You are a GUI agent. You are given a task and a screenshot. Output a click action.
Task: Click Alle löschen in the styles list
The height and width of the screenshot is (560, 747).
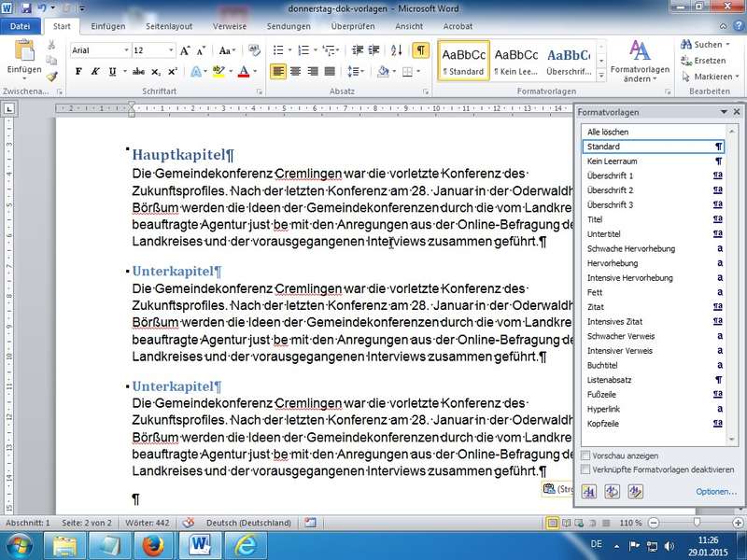pyautogui.click(x=608, y=133)
